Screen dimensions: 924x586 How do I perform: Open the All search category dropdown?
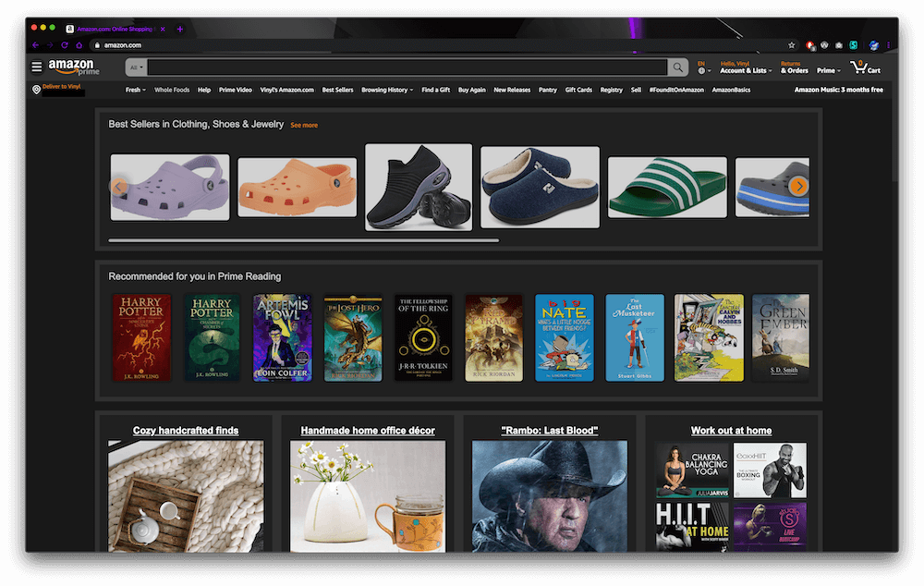pyautogui.click(x=136, y=67)
